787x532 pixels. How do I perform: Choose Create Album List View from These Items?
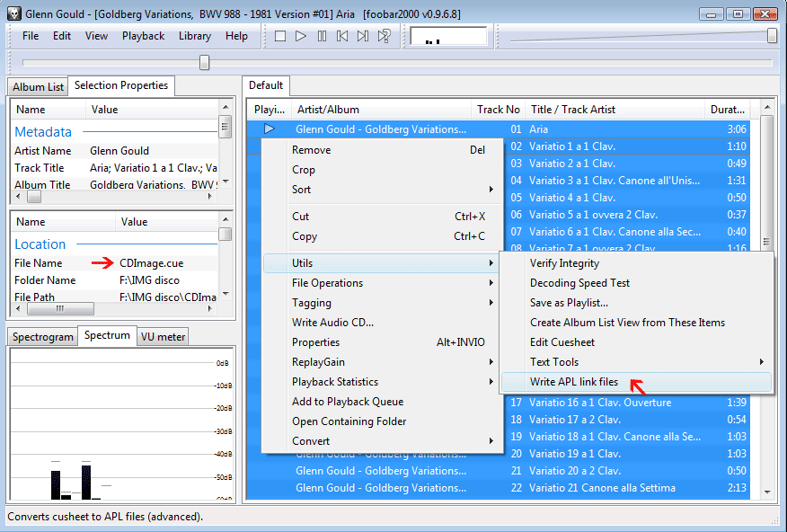[x=636, y=323]
